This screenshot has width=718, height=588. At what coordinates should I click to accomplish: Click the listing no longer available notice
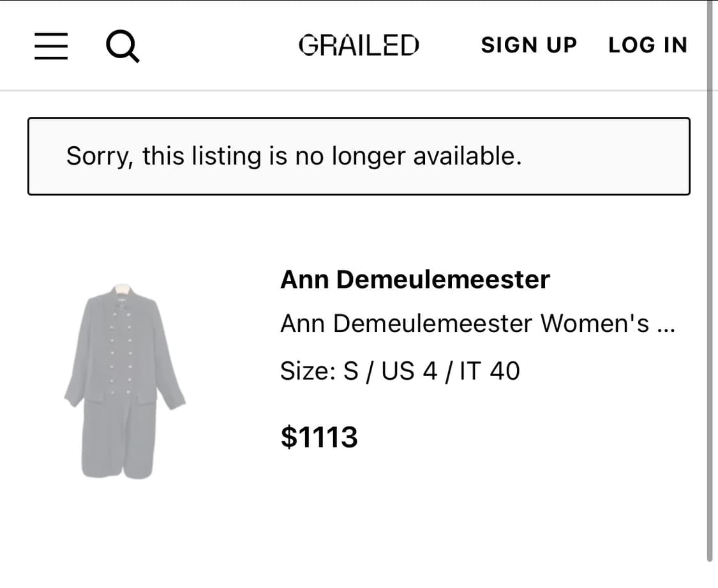(x=358, y=156)
